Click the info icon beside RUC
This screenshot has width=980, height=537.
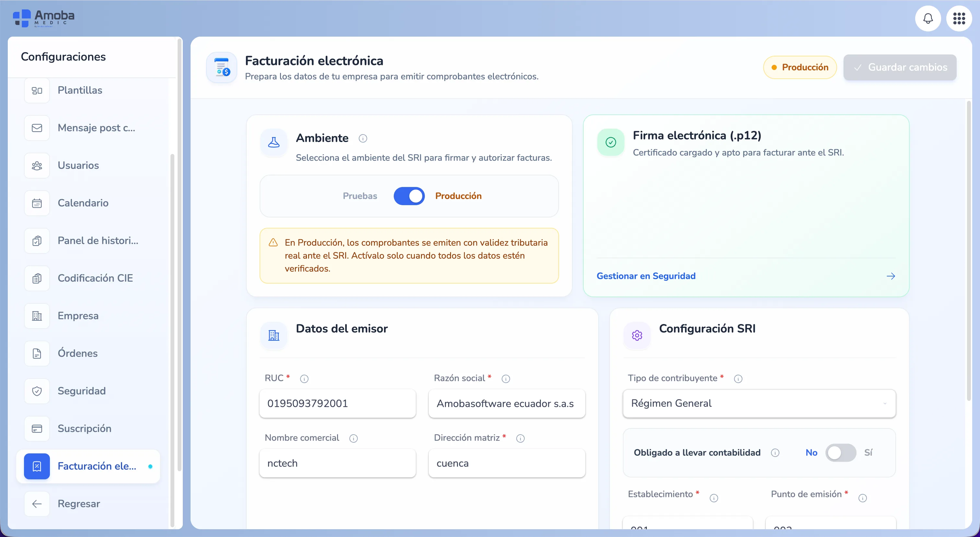point(304,379)
